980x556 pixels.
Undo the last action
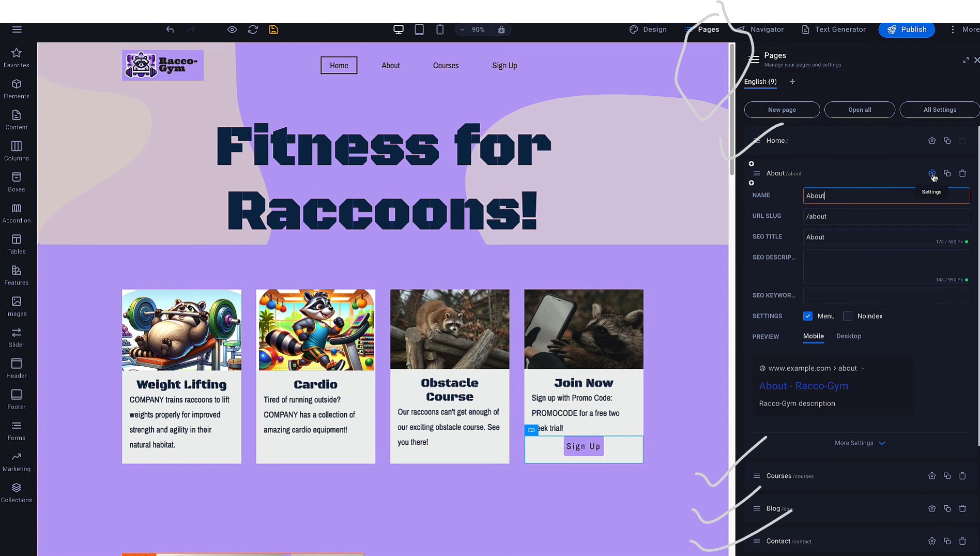[x=170, y=29]
